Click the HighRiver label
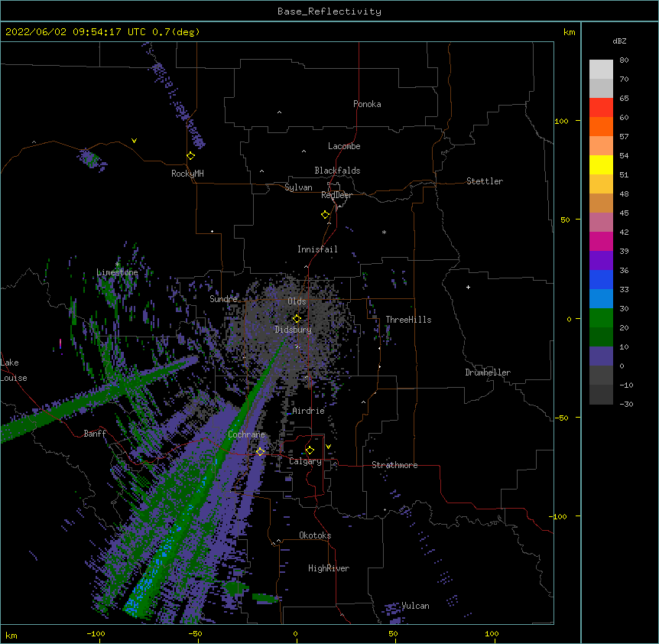This screenshot has width=659, height=644. click(329, 568)
